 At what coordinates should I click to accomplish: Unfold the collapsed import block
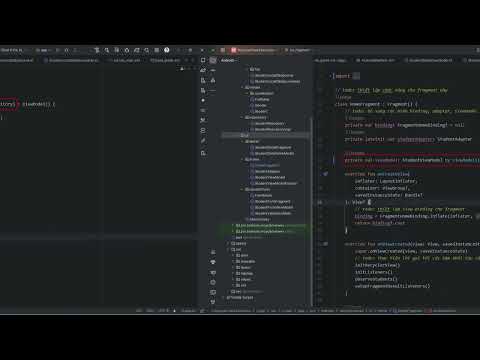[x=331, y=76]
